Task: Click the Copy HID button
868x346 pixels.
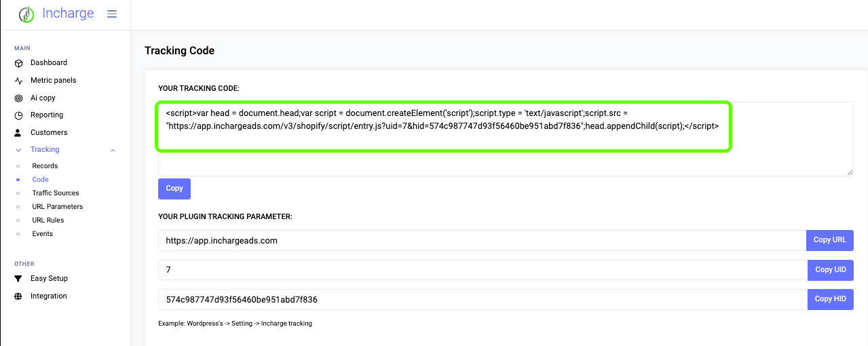Action: 831,300
